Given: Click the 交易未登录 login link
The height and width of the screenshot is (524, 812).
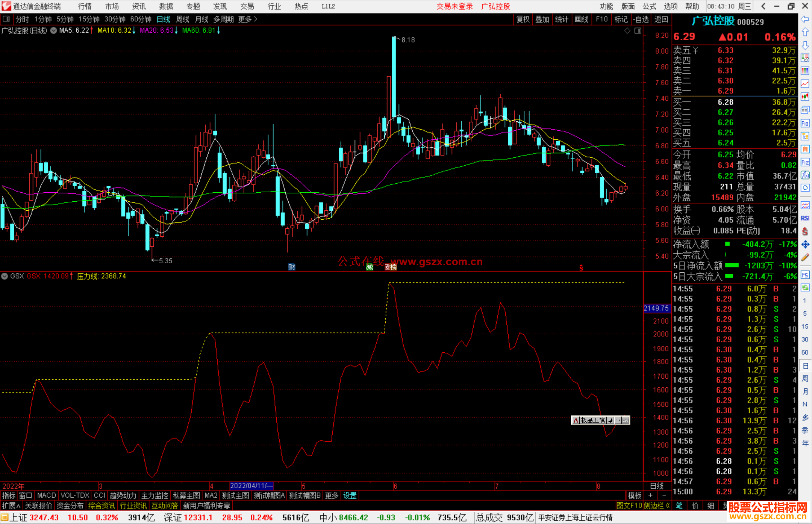Looking at the screenshot, I should (x=454, y=6).
